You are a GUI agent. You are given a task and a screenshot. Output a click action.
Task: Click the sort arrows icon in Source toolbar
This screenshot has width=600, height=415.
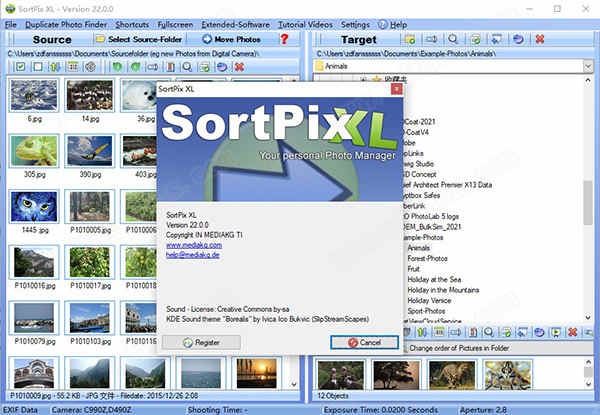[x=55, y=67]
